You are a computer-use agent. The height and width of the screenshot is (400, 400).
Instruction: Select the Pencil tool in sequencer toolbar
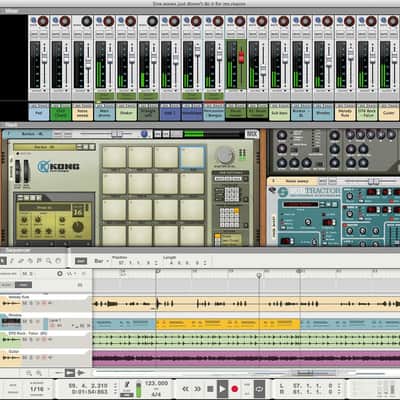pyautogui.click(x=12, y=261)
